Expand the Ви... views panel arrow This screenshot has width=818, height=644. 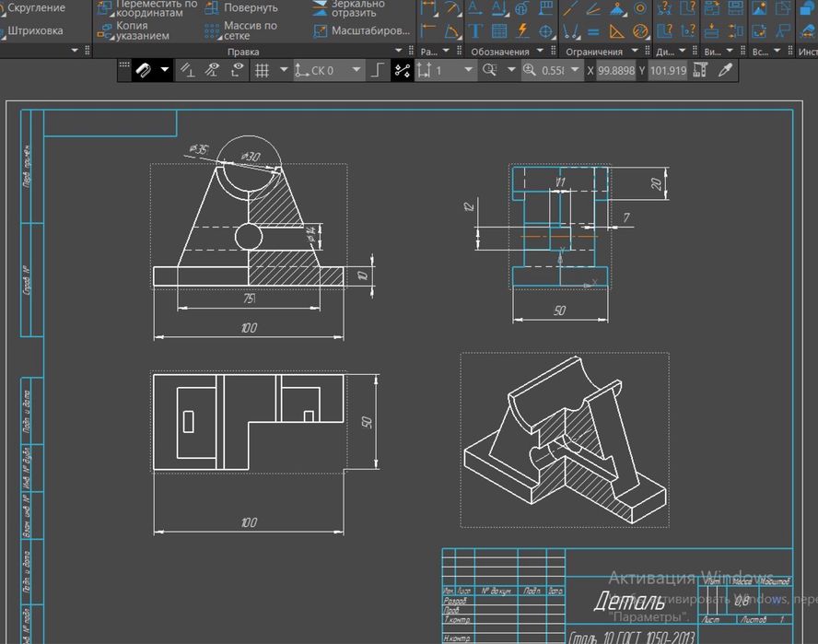(730, 51)
